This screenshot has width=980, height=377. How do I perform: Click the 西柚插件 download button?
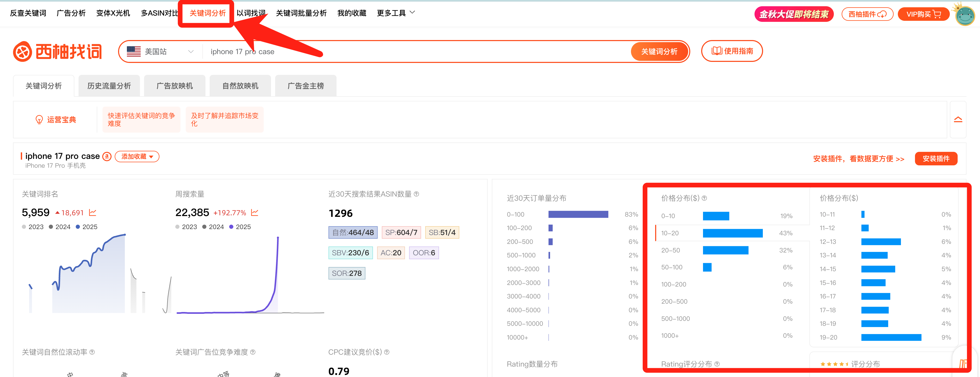[x=867, y=14]
